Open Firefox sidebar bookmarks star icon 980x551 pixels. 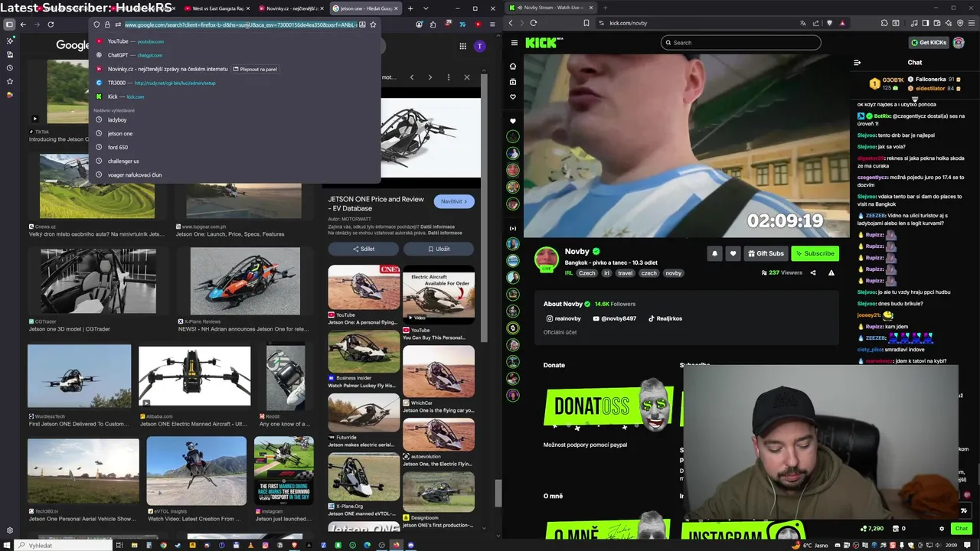[9, 81]
